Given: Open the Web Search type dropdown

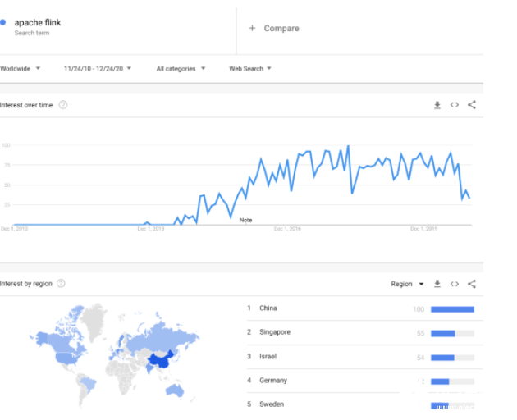Looking at the screenshot, I should tap(249, 69).
